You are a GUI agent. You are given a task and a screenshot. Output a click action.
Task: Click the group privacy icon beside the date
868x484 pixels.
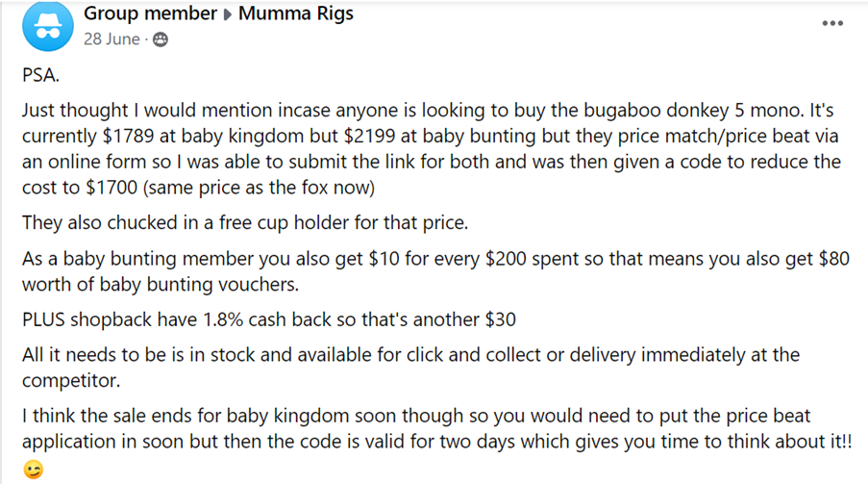160,39
